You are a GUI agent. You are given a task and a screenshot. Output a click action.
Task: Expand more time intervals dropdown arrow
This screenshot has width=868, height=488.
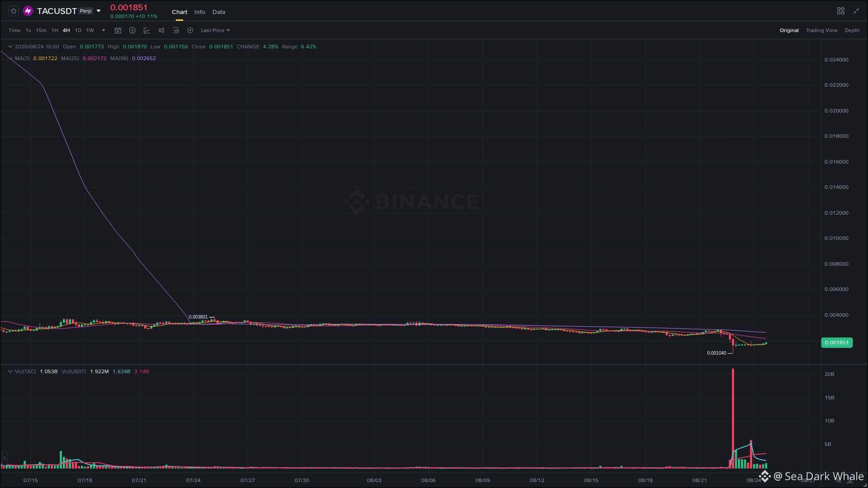coord(104,30)
